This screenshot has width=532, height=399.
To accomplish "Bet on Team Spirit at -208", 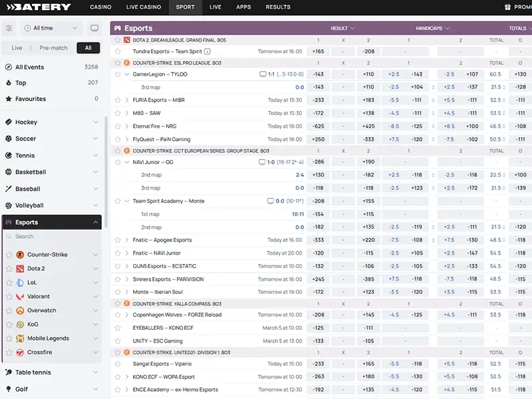I will click(368, 52).
